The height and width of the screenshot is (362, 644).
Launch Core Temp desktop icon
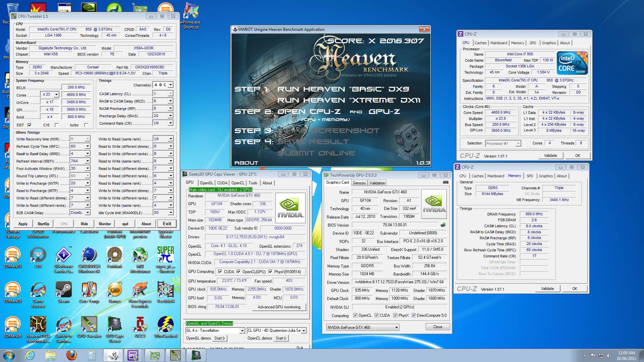pos(89,292)
